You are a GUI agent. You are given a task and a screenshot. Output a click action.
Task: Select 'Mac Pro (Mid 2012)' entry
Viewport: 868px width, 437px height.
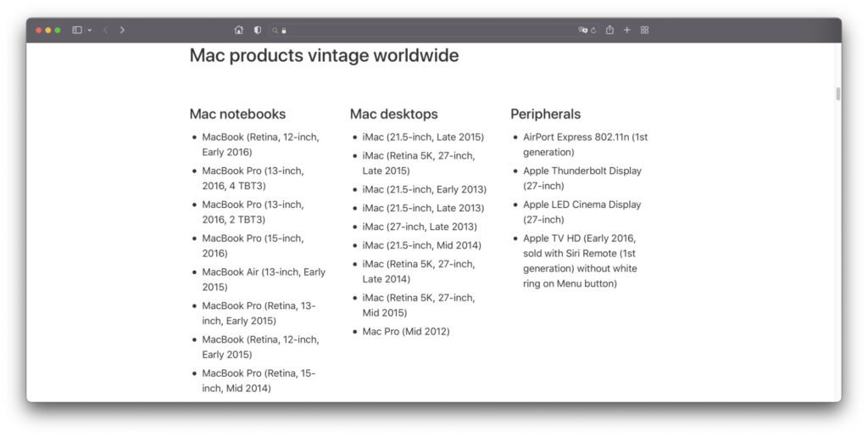click(406, 332)
